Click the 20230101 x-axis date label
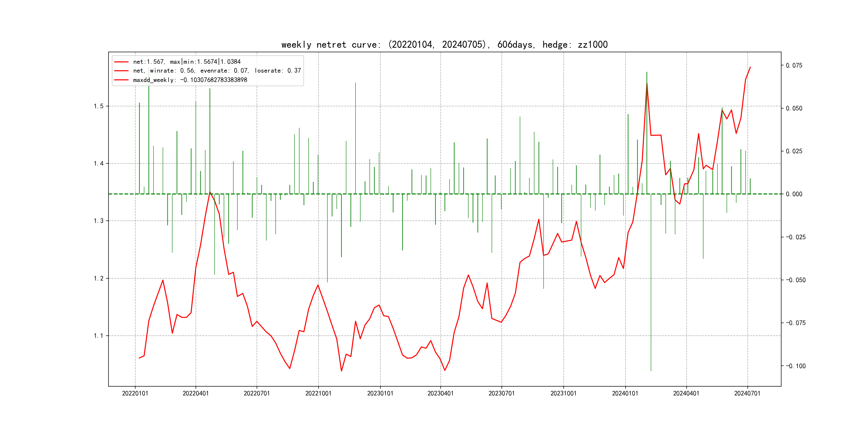This screenshot has height=434, width=868. pyautogui.click(x=380, y=394)
